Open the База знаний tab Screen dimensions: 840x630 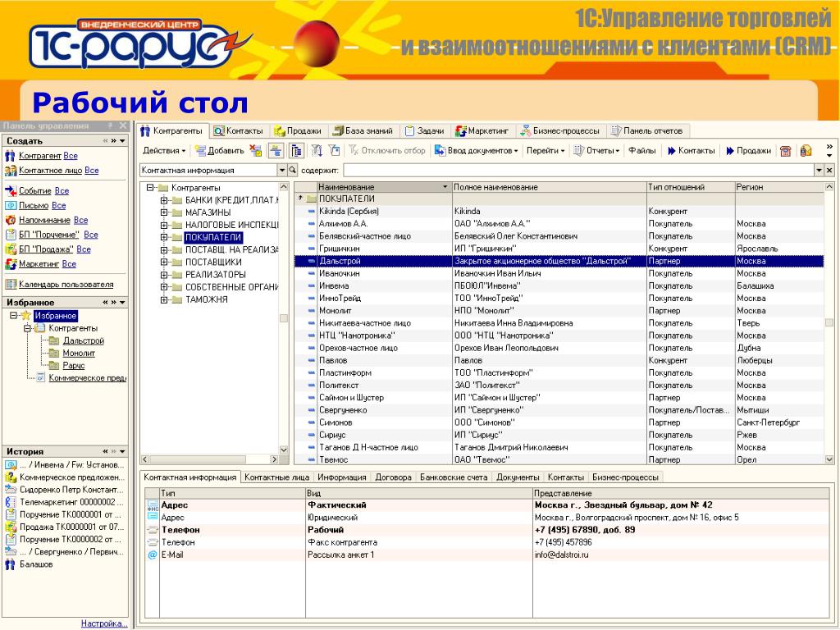tap(363, 130)
